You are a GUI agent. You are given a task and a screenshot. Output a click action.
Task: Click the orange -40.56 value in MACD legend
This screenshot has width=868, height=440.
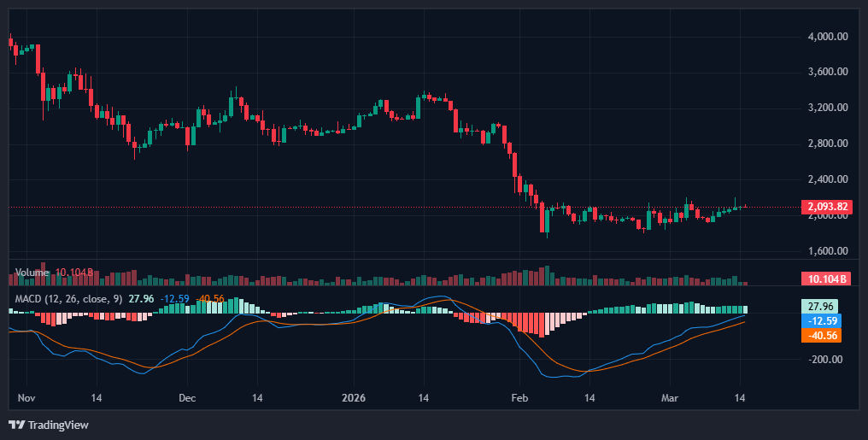(210, 299)
